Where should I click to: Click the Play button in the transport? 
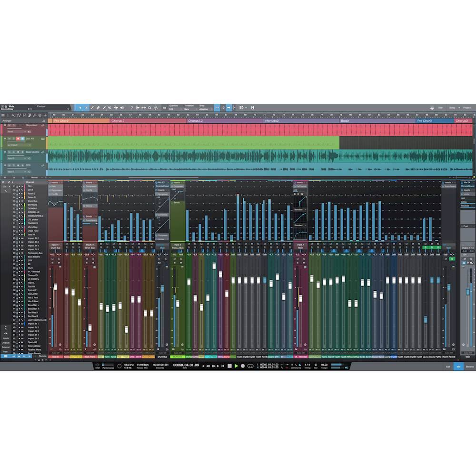236,366
